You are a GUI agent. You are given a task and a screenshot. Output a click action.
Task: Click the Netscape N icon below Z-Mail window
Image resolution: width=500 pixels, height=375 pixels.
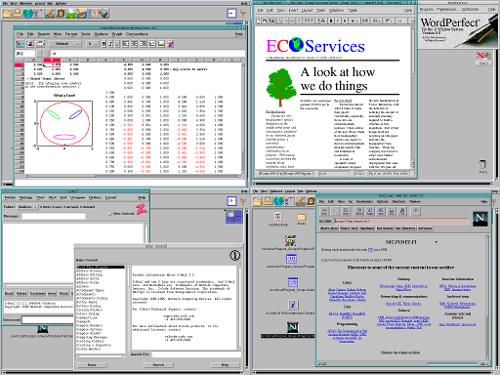43,329
